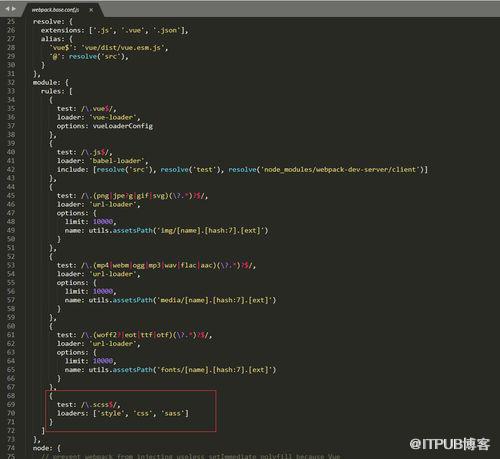Viewport: 500px width, 459px height.
Task: Click the extensions array line
Action: coord(115,30)
